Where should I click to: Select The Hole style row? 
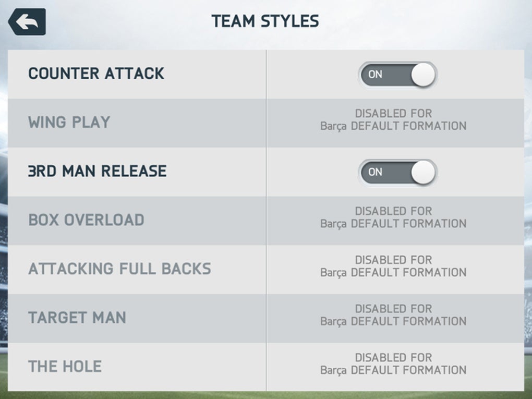point(266,367)
